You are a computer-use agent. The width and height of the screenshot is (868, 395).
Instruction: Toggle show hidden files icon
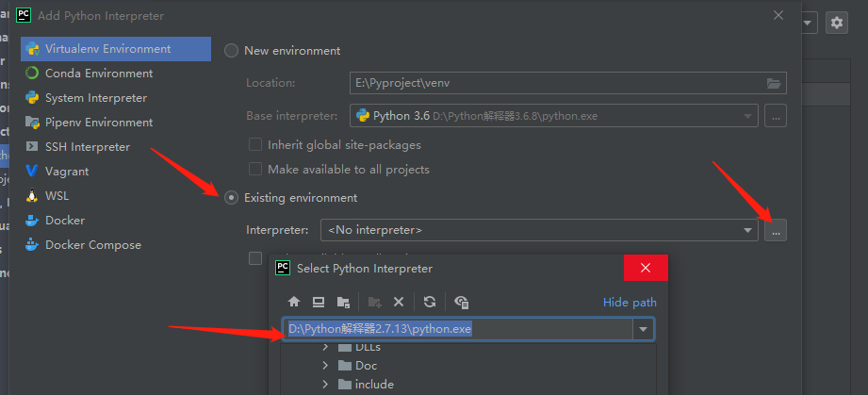point(462,302)
